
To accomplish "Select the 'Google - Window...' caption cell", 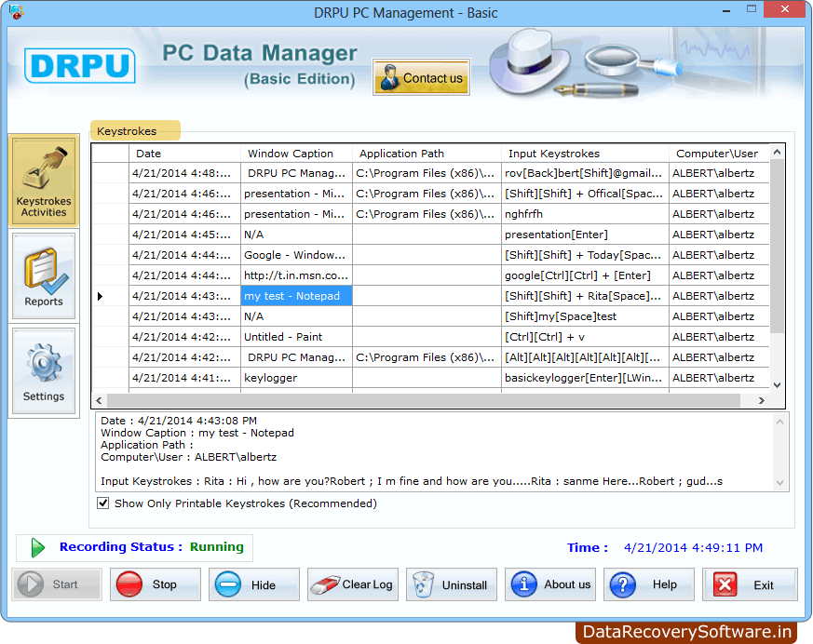I will tap(296, 255).
